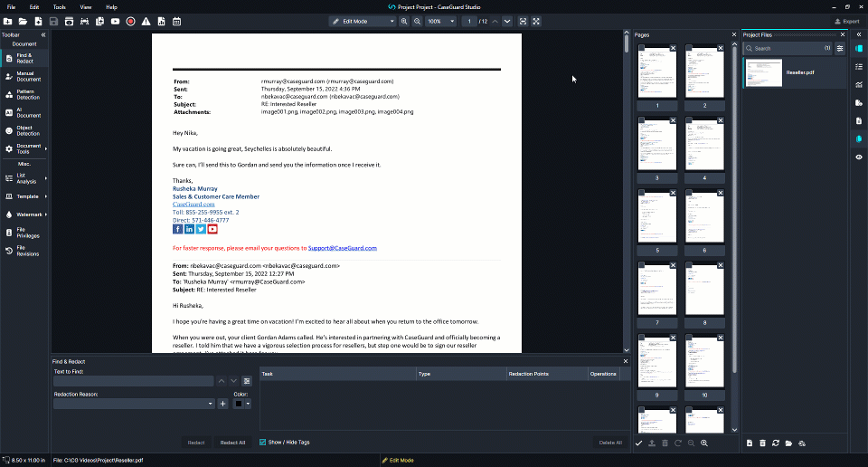This screenshot has width=868, height=467.
Task: Expand the List Analysis submenu
Action: [46, 178]
